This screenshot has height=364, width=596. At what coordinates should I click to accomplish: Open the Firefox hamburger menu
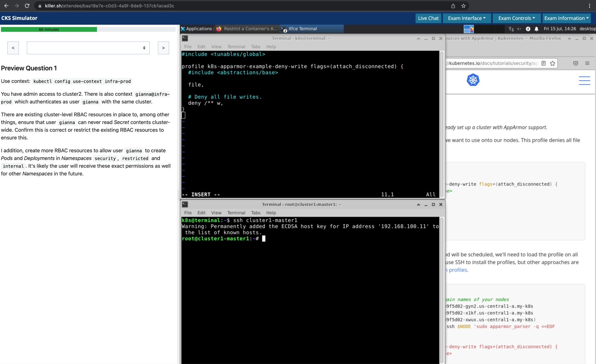click(x=587, y=63)
